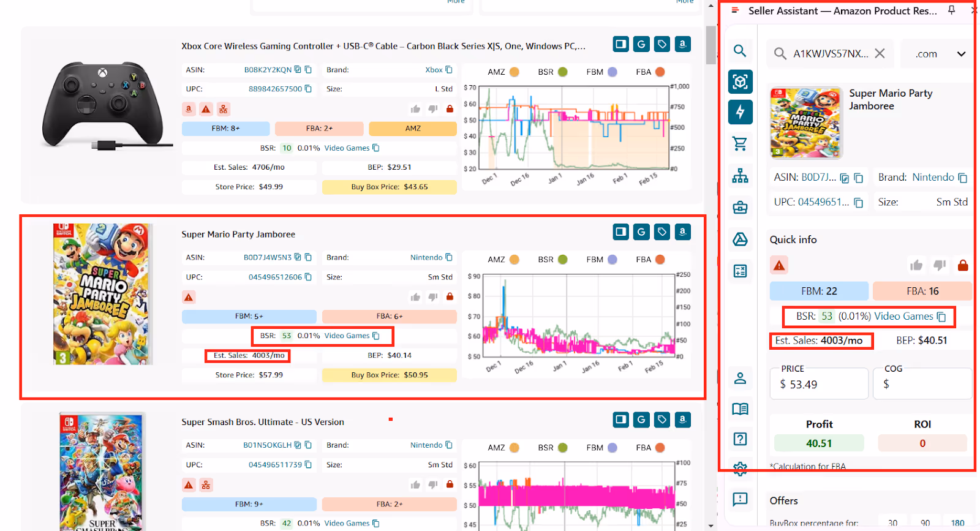980x531 pixels.
Task: Focus the PRICE input showing 53.49
Action: [x=819, y=384]
